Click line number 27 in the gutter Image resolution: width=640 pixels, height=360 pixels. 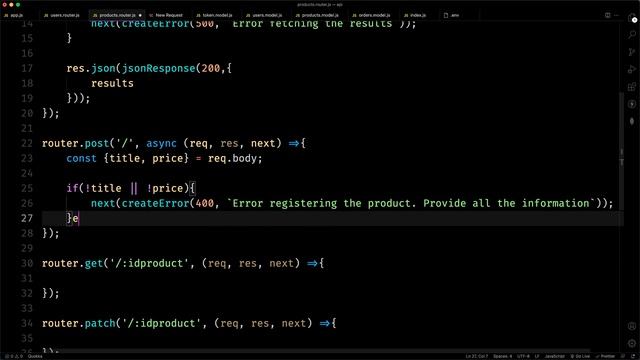27,218
